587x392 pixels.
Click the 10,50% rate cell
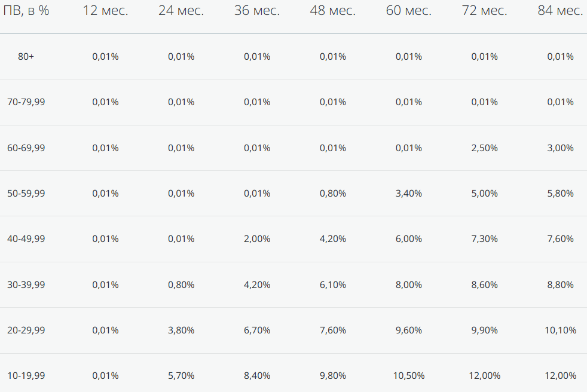409,376
